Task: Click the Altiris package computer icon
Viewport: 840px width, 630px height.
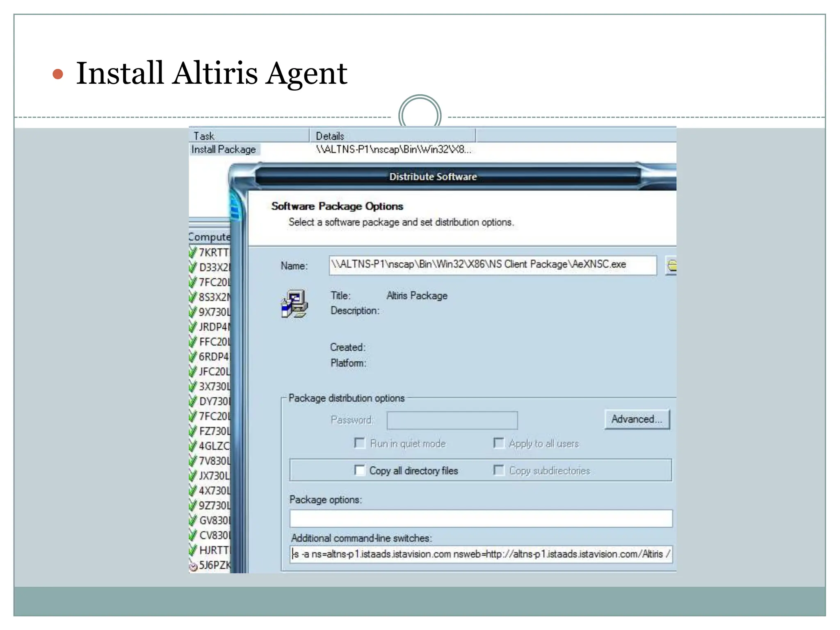Action: [294, 304]
